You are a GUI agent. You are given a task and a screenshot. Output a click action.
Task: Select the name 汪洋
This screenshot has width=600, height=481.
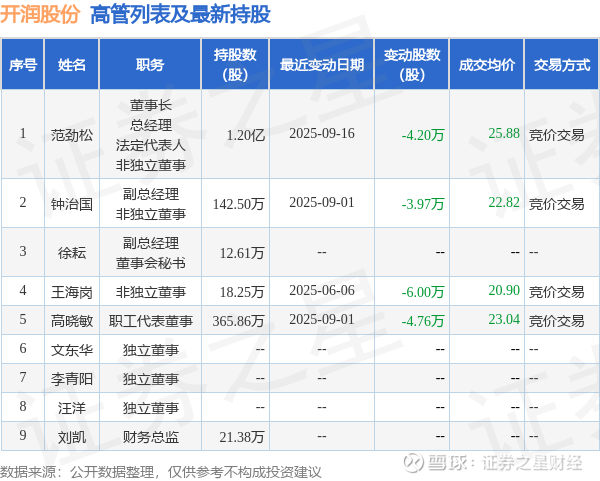point(72,408)
